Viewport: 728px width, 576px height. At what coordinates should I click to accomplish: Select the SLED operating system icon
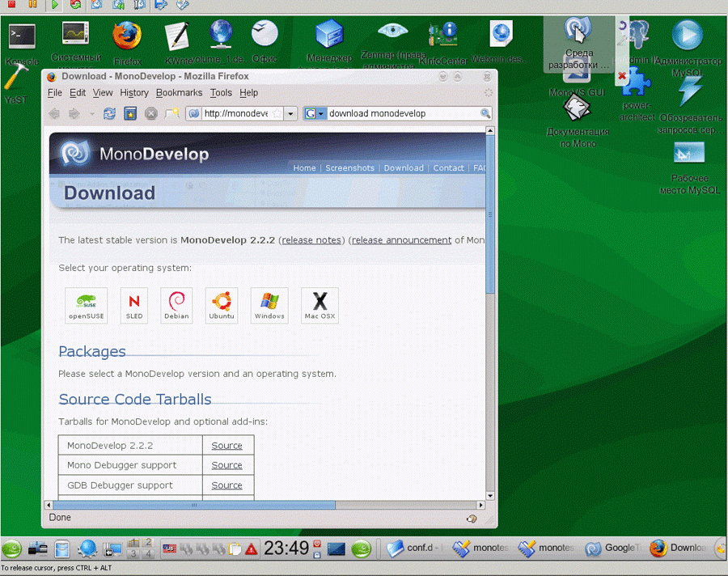coord(134,305)
